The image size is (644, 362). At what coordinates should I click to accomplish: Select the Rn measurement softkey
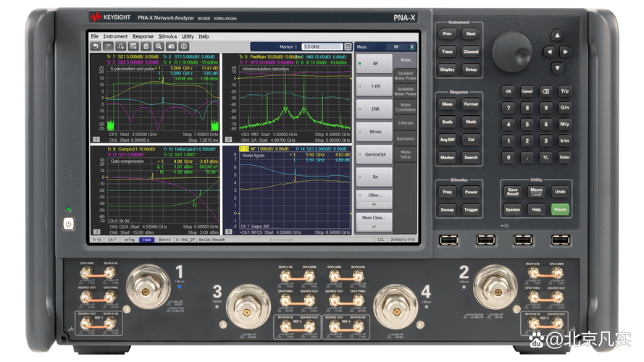tap(375, 177)
